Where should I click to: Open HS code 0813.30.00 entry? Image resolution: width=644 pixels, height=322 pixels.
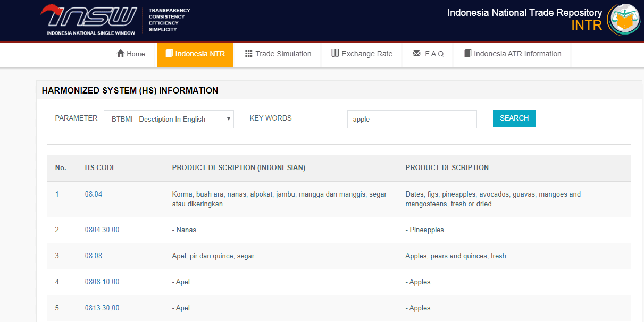[102, 308]
